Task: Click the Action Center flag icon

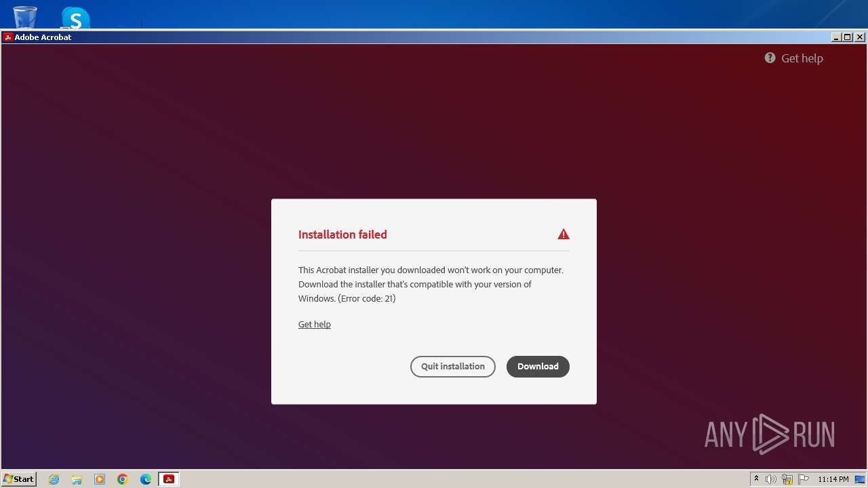Action: (x=804, y=479)
